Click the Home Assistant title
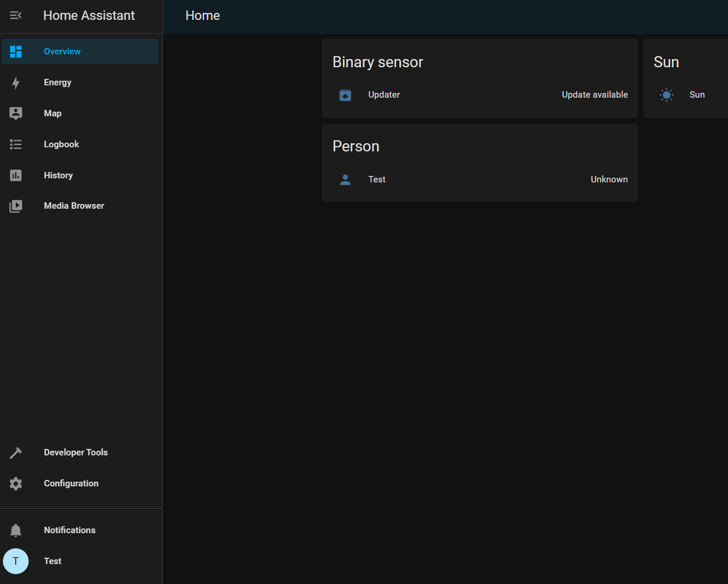 click(88, 15)
